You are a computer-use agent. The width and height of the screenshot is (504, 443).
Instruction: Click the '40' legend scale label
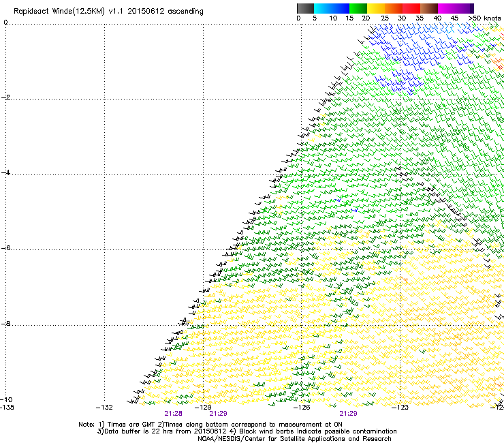[x=437, y=18]
